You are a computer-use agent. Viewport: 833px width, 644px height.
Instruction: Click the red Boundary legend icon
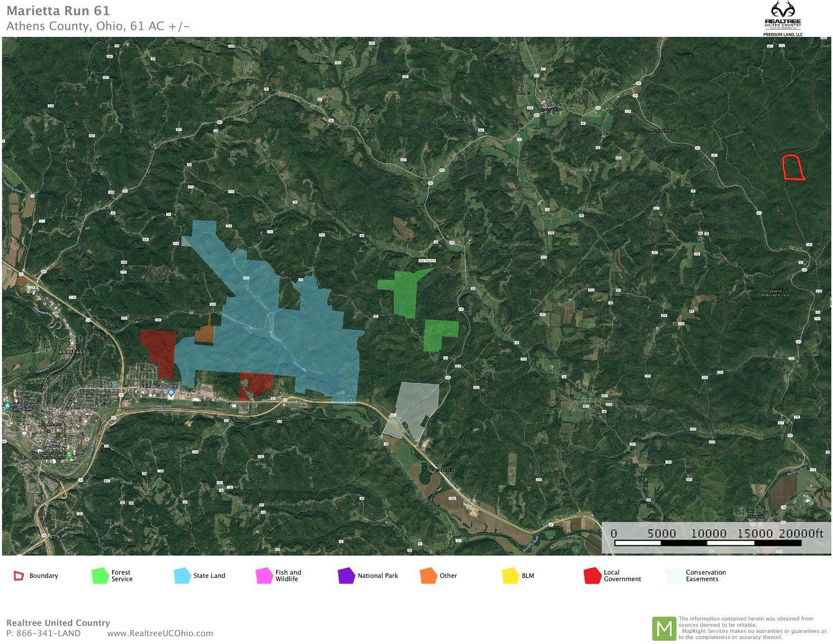coord(19,576)
